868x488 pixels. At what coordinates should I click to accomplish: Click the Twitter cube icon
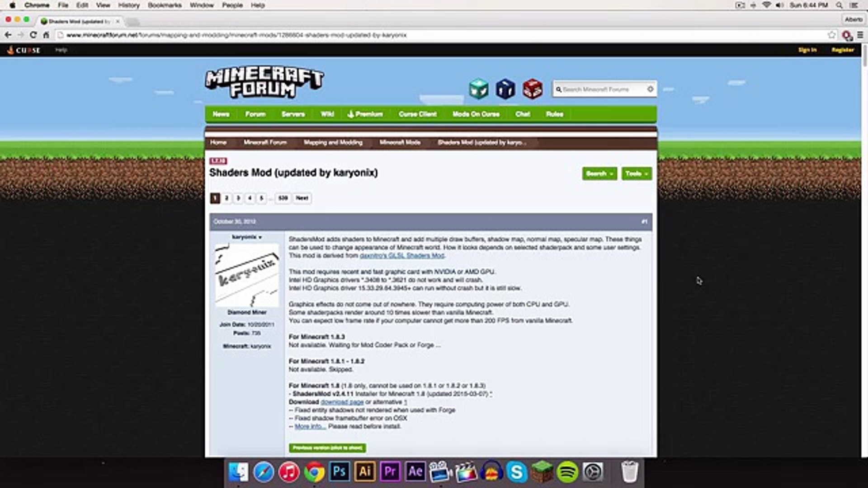tap(478, 89)
